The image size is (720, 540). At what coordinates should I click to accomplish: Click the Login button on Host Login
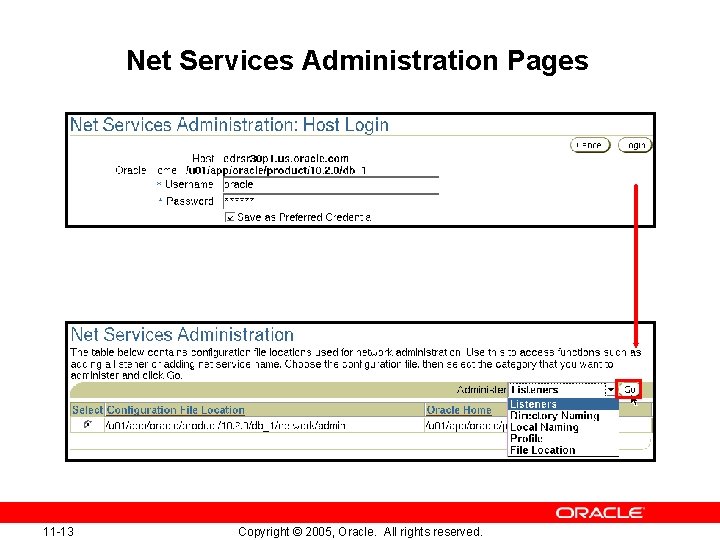point(635,145)
